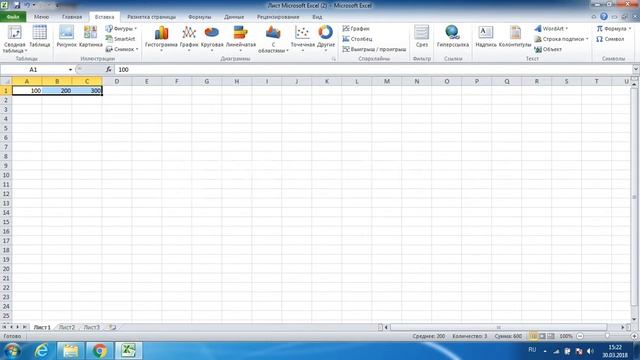Insert a Scatter chart (Точечная)
640x360 pixels.
[302, 39]
